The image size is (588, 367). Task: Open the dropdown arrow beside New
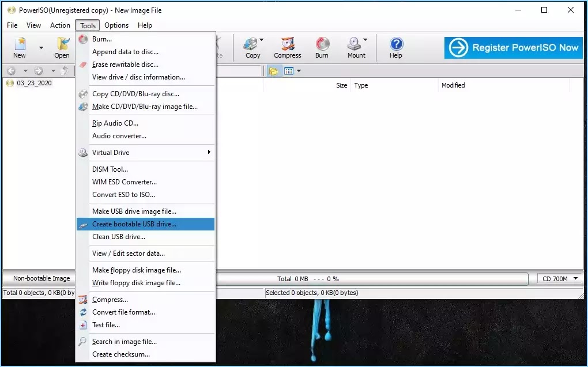pyautogui.click(x=41, y=48)
